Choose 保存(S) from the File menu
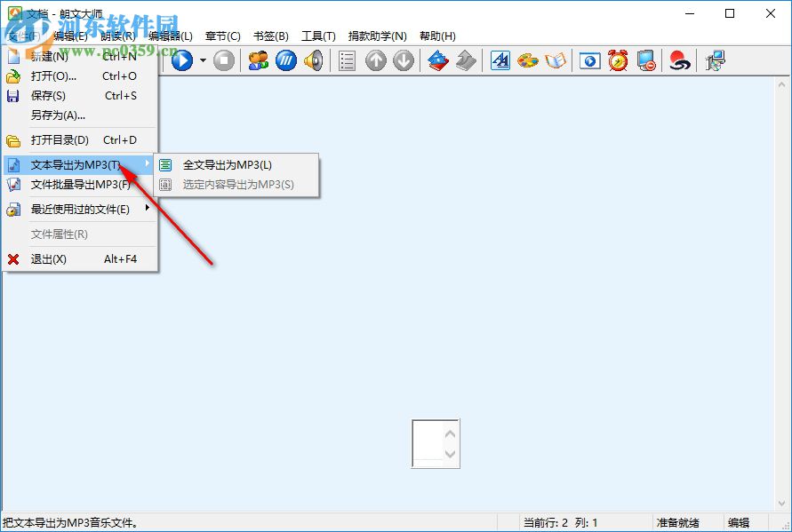The height and width of the screenshot is (532, 792). tap(80, 96)
